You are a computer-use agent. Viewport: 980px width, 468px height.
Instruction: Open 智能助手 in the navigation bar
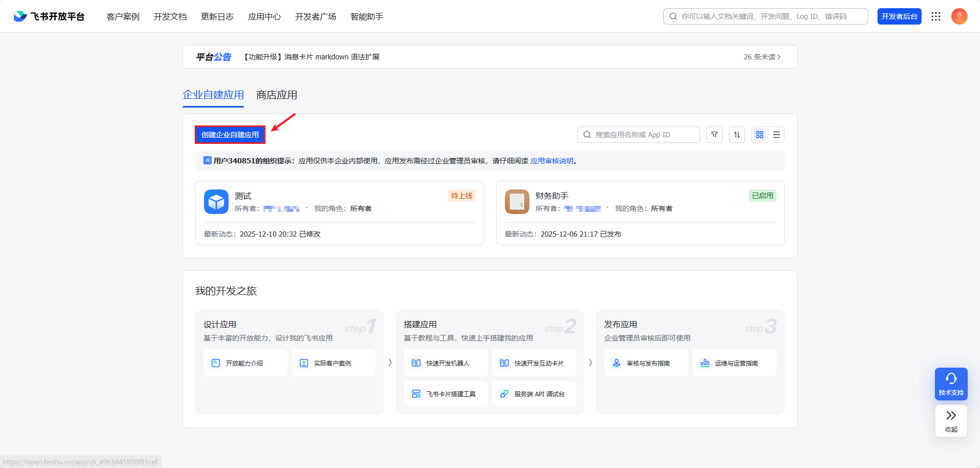point(366,16)
